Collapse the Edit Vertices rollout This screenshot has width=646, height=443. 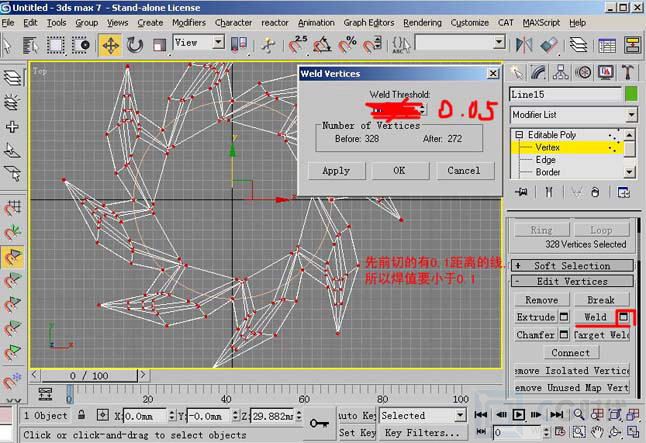tap(572, 281)
